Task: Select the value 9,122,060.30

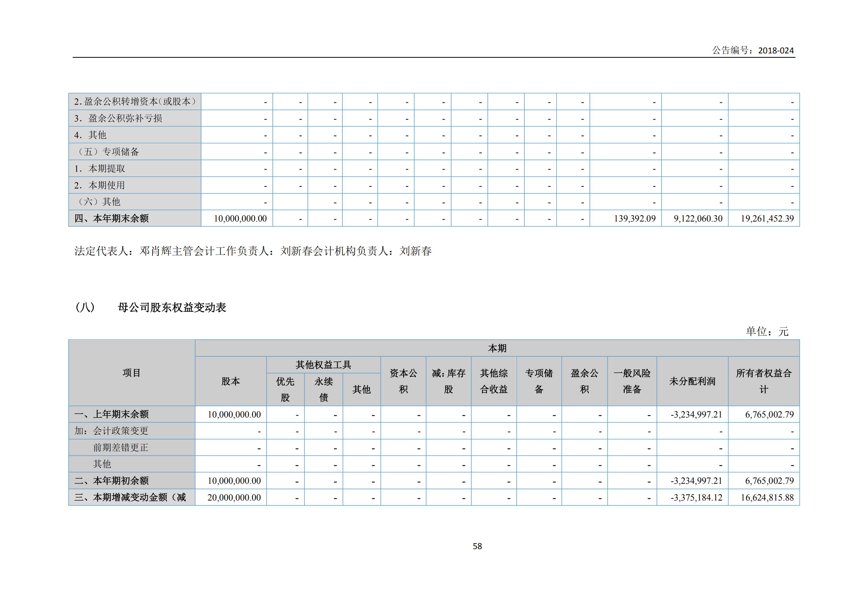Action: 698,218
